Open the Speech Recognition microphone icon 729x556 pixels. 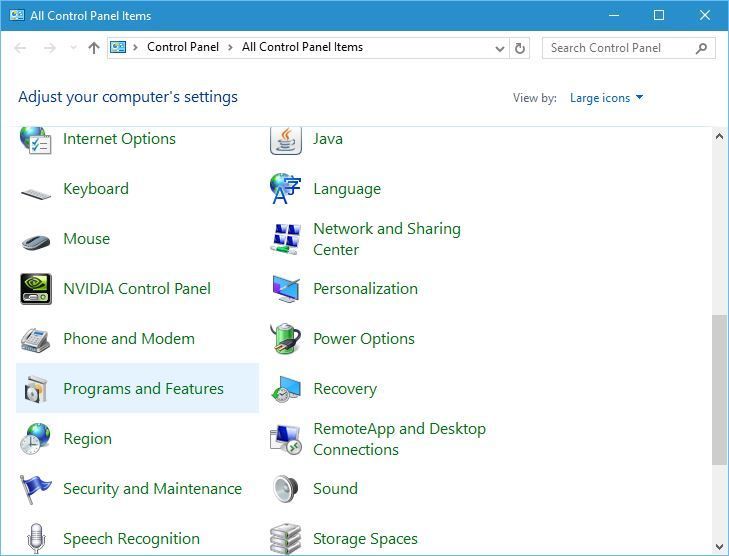[36, 538]
